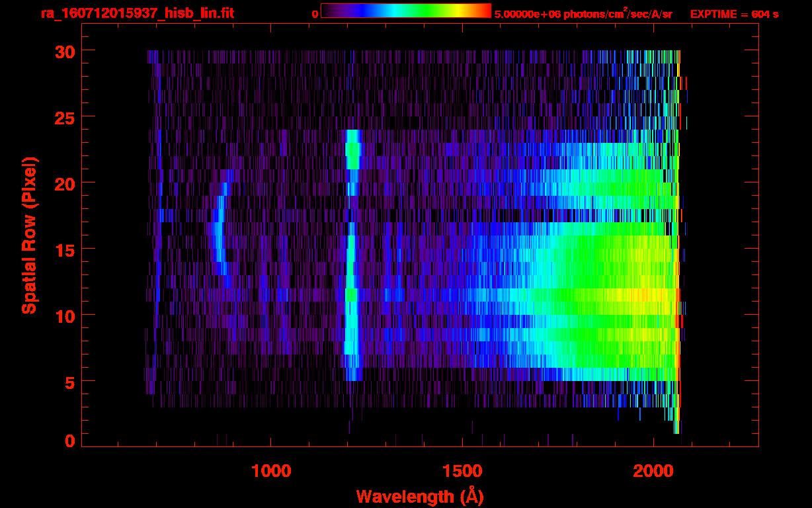
Task: Select the 1000 wavelength tick label
Action: tap(270, 470)
